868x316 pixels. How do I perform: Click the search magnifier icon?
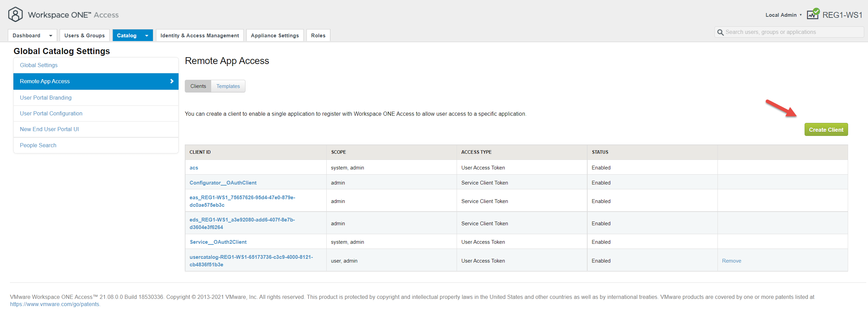point(720,32)
